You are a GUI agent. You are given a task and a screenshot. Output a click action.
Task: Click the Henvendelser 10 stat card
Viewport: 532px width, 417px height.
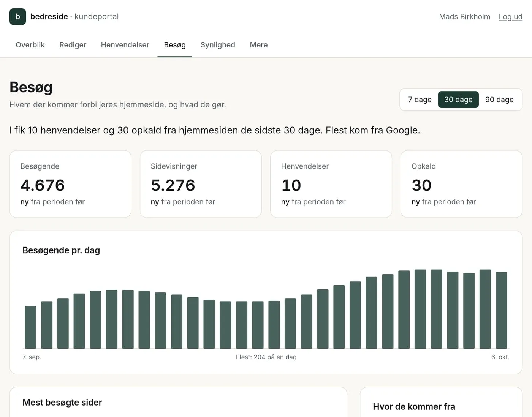(x=331, y=184)
